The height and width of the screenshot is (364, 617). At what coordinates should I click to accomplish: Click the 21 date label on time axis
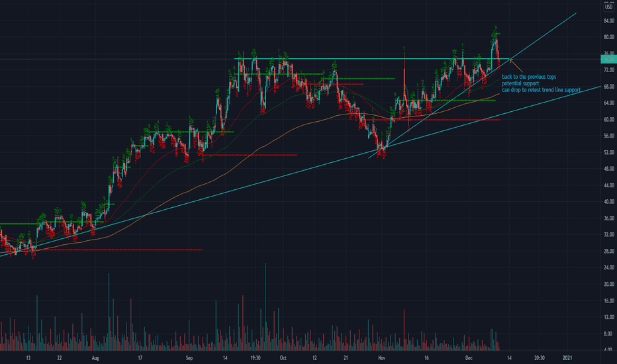pos(346,358)
